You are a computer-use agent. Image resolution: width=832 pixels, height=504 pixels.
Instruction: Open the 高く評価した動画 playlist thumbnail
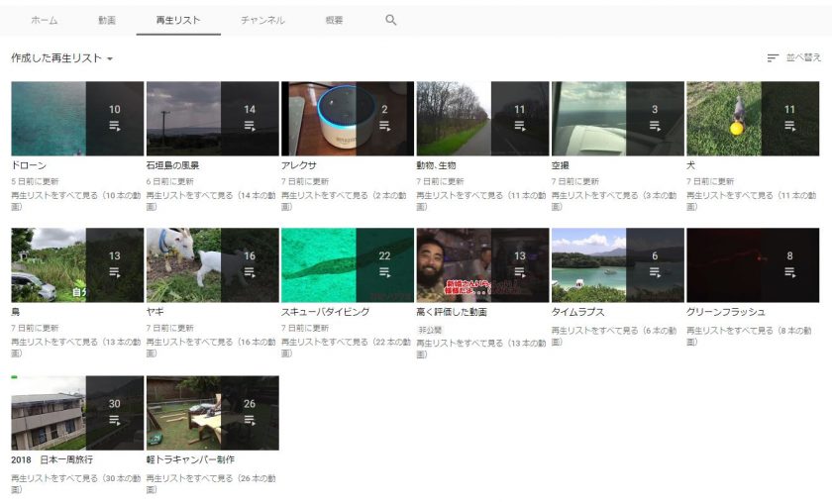point(454,265)
